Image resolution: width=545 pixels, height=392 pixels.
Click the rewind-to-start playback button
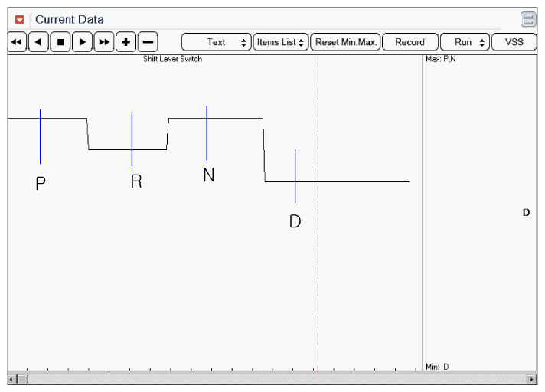point(18,42)
